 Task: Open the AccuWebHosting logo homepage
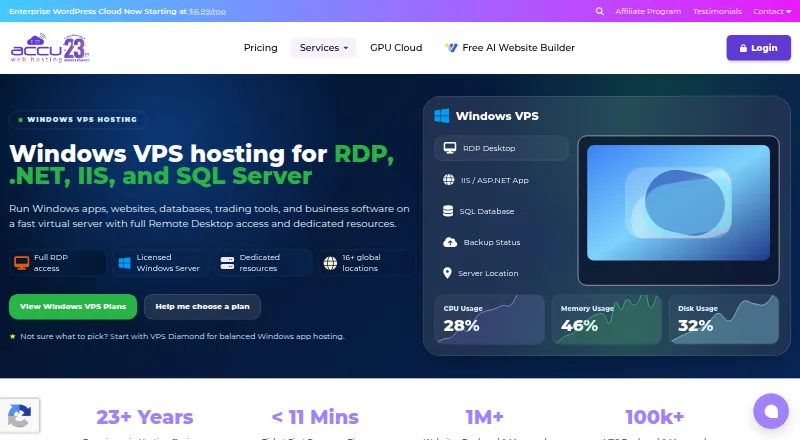point(50,48)
